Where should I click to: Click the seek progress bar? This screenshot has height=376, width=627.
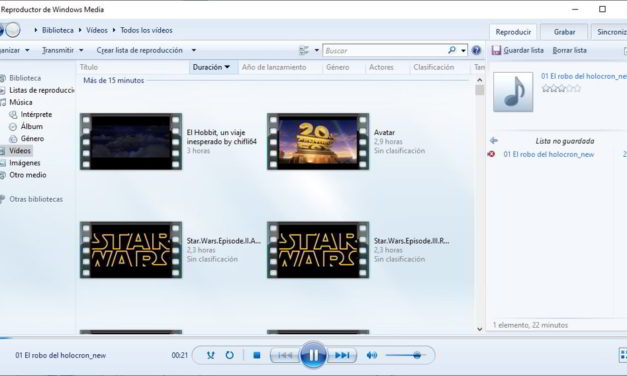314,338
